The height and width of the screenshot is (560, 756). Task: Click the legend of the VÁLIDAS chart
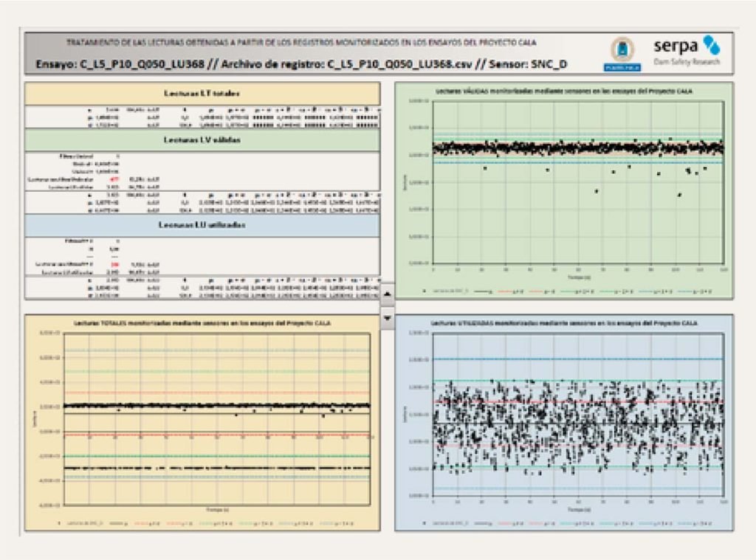[x=564, y=291]
